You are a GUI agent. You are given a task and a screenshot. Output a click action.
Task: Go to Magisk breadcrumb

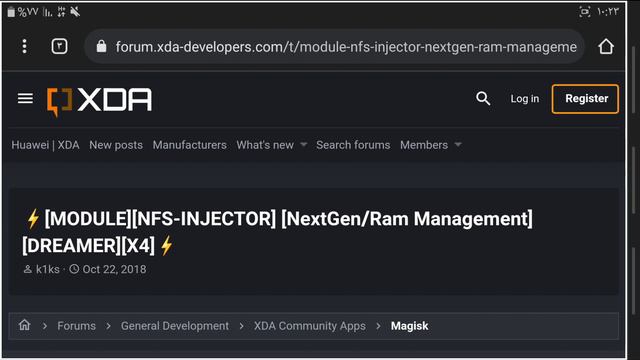[x=409, y=326]
